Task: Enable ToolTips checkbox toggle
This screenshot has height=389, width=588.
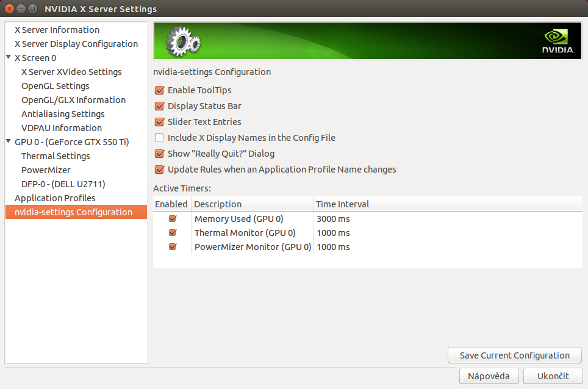Action: [x=159, y=90]
